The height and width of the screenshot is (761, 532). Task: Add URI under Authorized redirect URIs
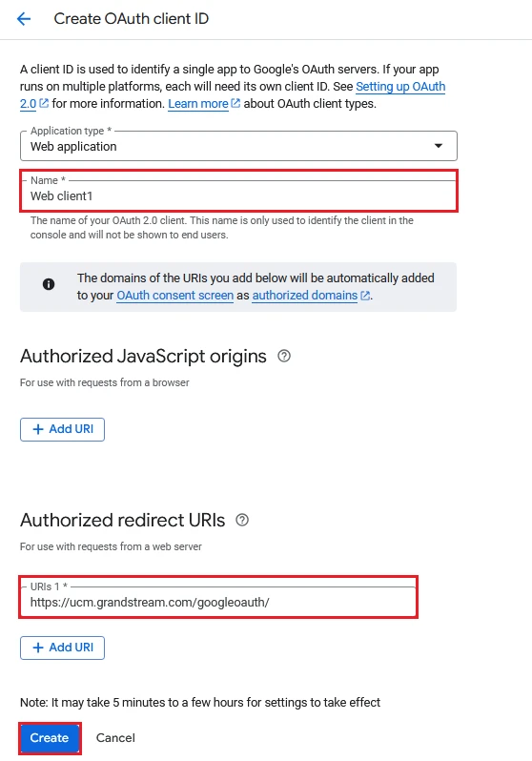62,648
